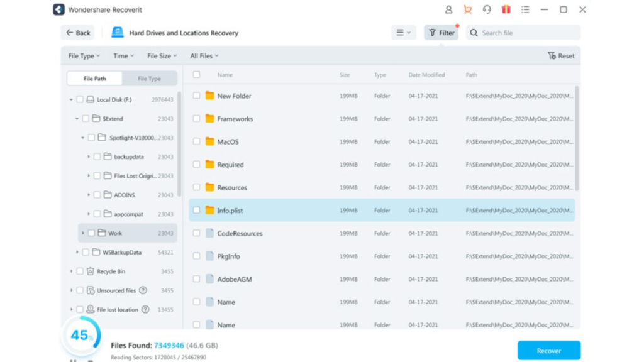Check the checkbox beside Local Disk (F:)
Viewport: 644px width, 362px height.
pyautogui.click(x=80, y=99)
